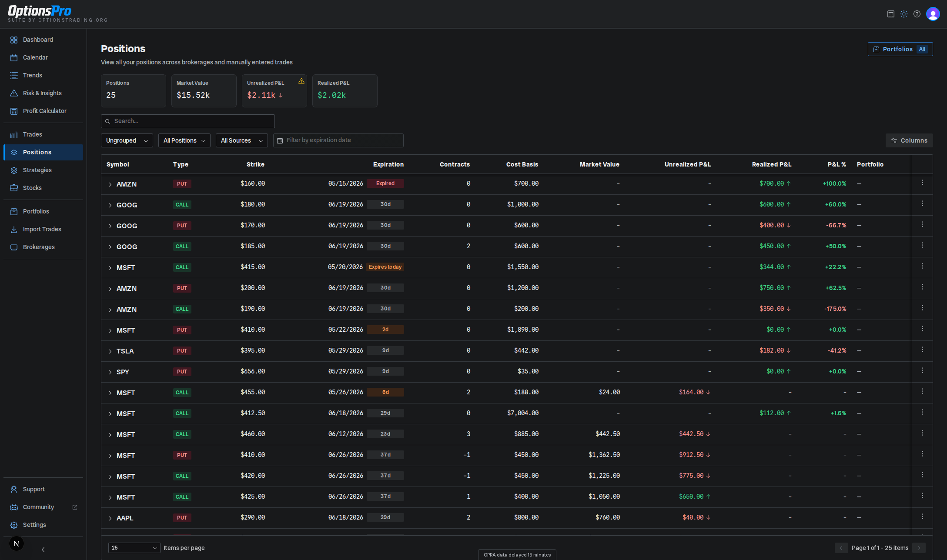This screenshot has width=947, height=560.
Task: Go to Trends page
Action: (x=43, y=75)
